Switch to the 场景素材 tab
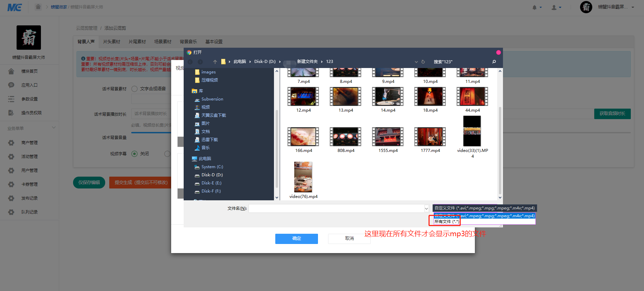The height and width of the screenshot is (291, 644). (x=163, y=42)
